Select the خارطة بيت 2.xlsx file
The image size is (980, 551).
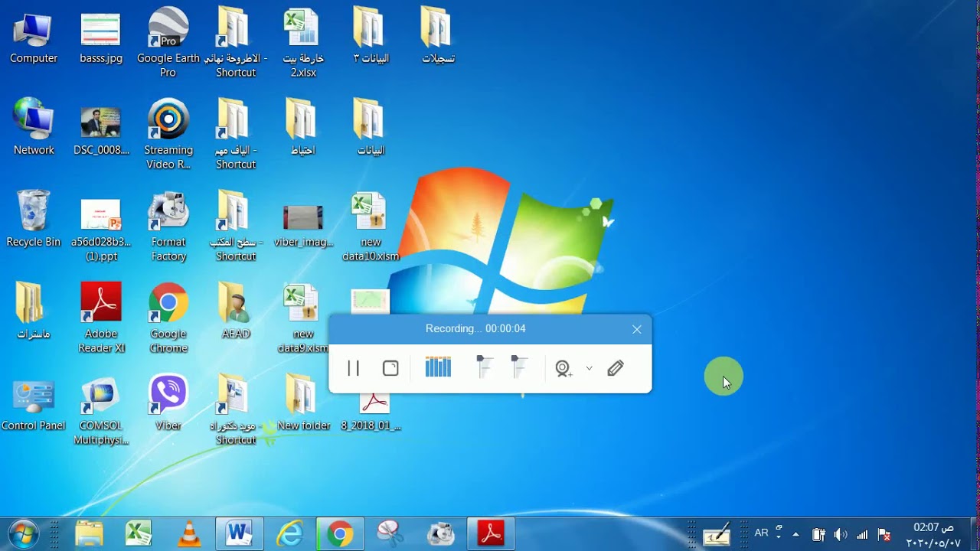303,42
